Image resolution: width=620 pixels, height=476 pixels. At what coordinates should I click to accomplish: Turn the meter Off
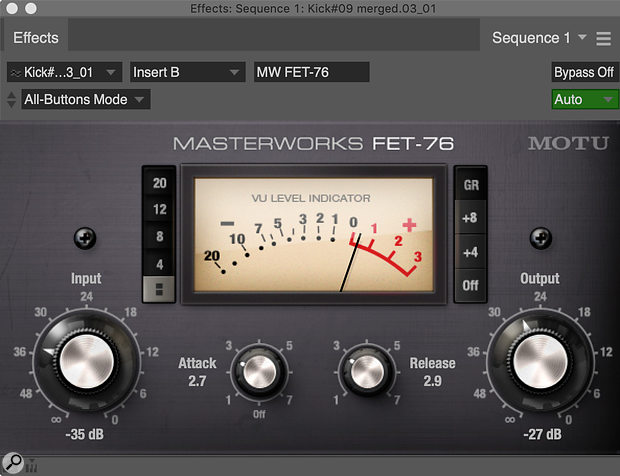coord(471,285)
